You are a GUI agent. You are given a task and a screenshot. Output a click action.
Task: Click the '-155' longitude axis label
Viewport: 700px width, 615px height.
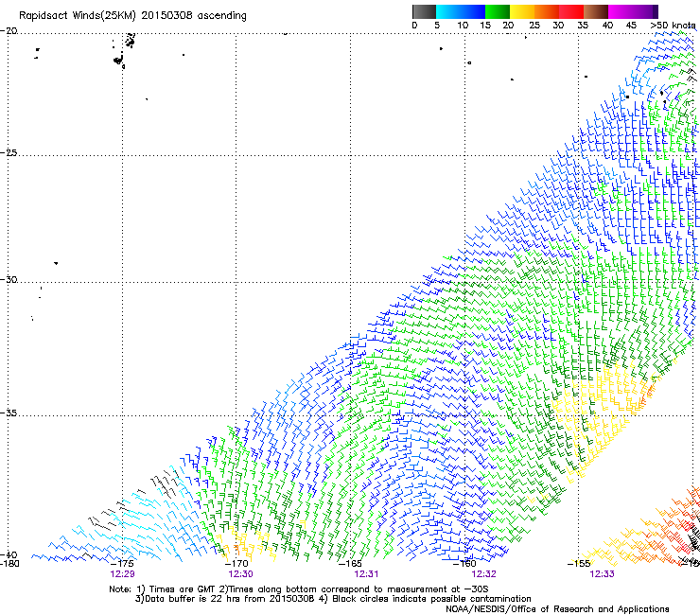tap(579, 564)
